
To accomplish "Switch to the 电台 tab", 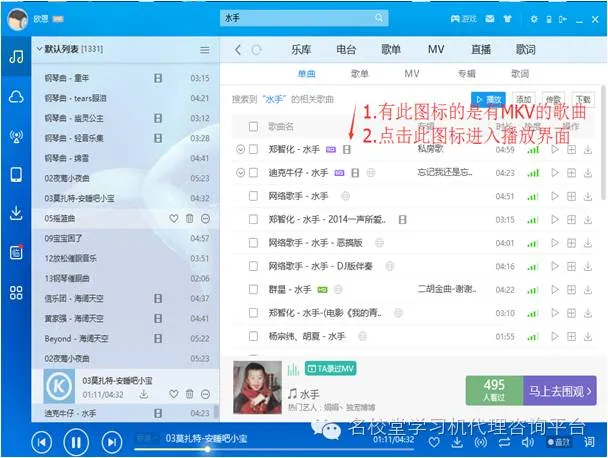I will (x=346, y=50).
